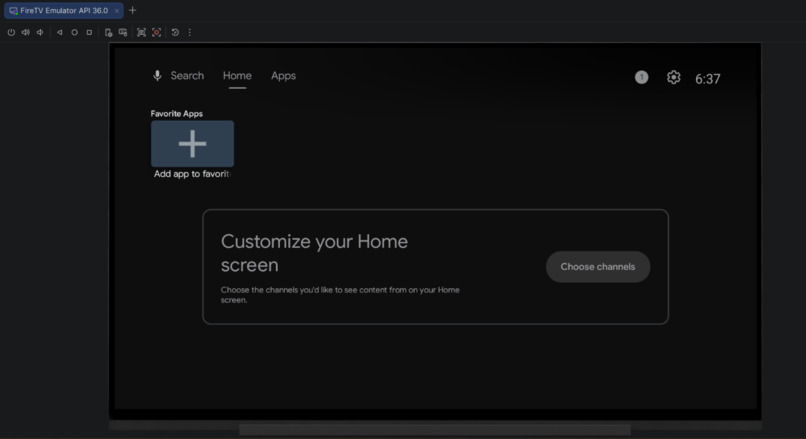Click the clock showing 6:37
806x439 pixels.
coord(708,79)
